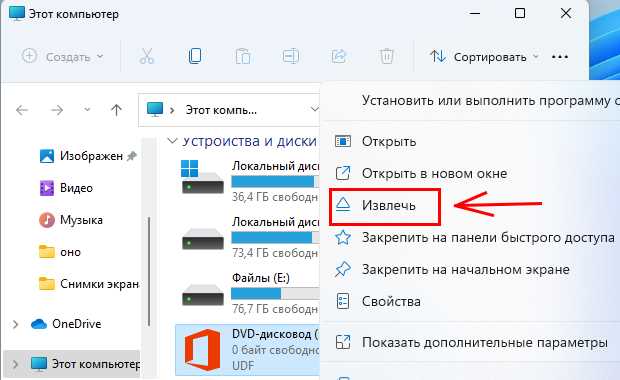Viewport: 620px width, 380px height.
Task: Click the Файлы (E:) usage bar
Action: coord(275,293)
